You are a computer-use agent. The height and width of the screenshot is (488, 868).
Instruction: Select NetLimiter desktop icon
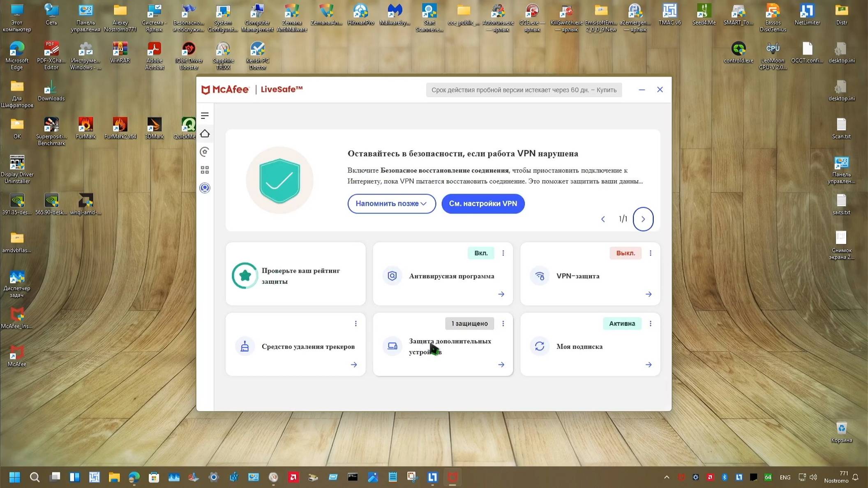pyautogui.click(x=807, y=15)
